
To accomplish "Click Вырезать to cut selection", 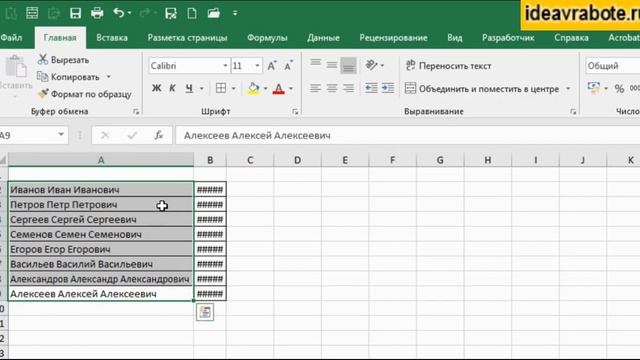I will [x=63, y=60].
